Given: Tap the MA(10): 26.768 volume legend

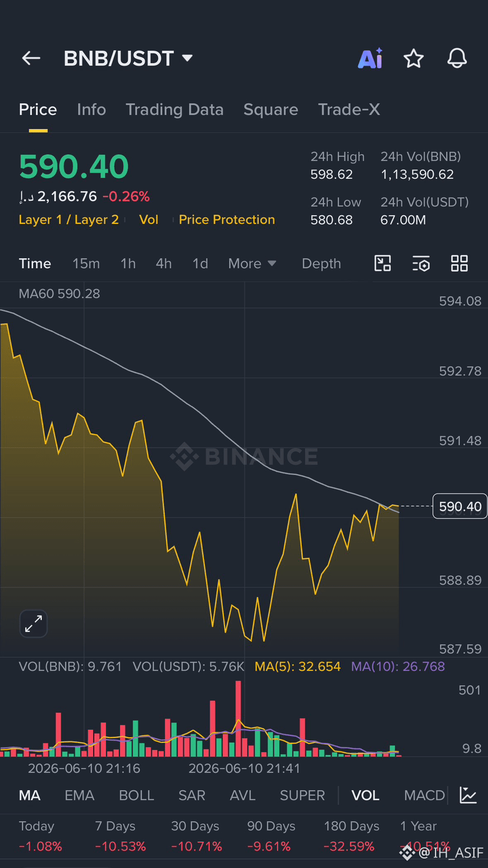Looking at the screenshot, I should [398, 667].
